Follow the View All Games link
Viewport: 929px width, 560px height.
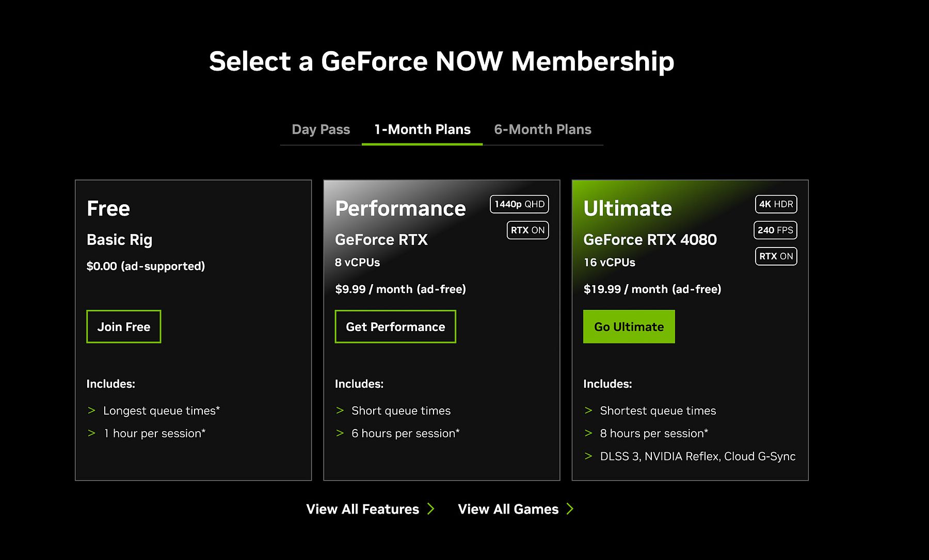[x=508, y=509]
